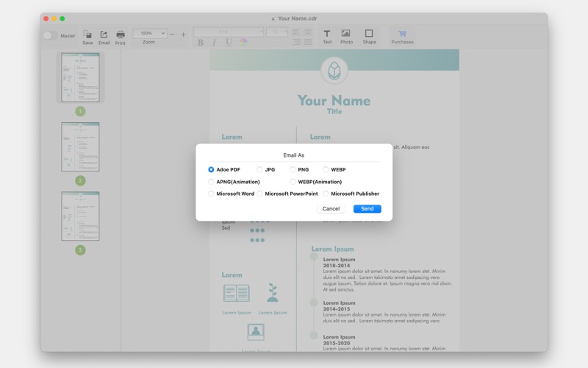The image size is (588, 368).
Task: Align text left
Action: pos(296,32)
